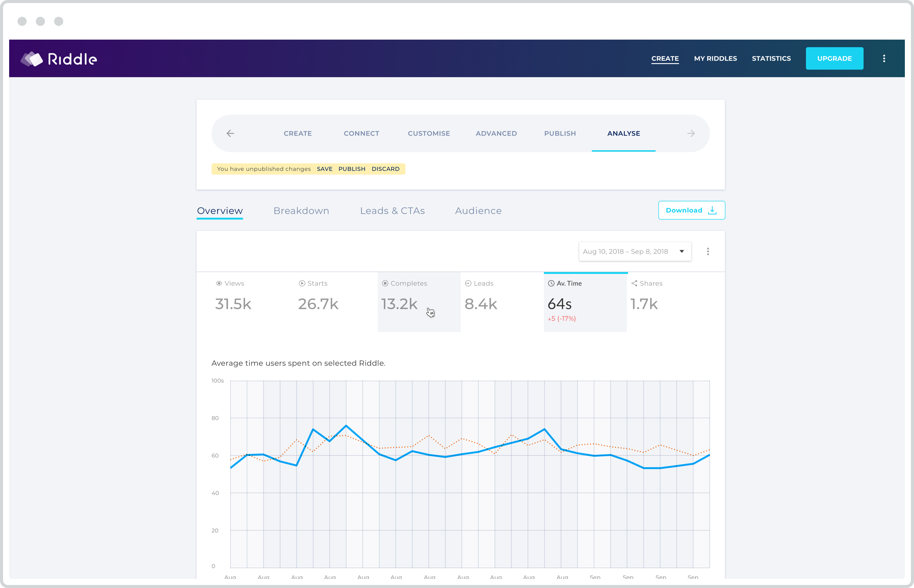This screenshot has height=588, width=914.
Task: Select the Overview tab
Action: [219, 210]
